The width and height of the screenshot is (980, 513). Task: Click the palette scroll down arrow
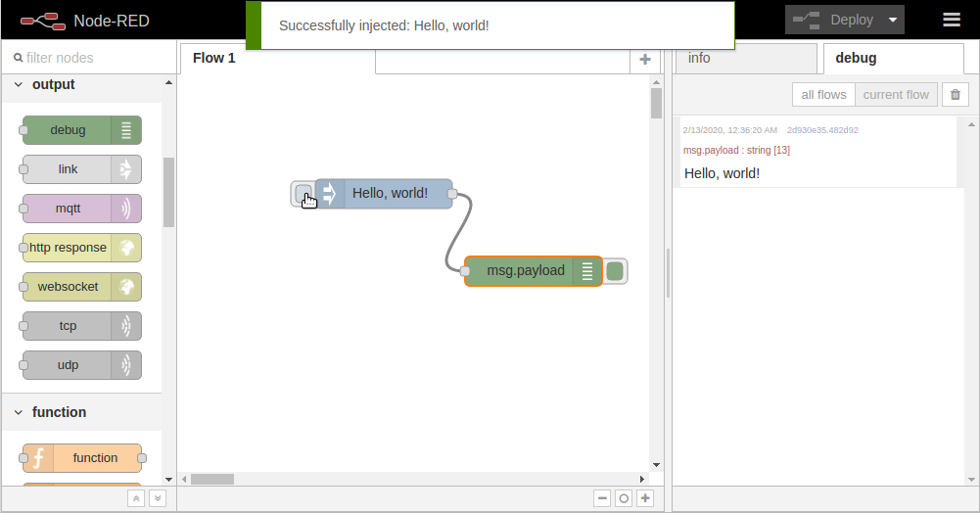(x=168, y=480)
